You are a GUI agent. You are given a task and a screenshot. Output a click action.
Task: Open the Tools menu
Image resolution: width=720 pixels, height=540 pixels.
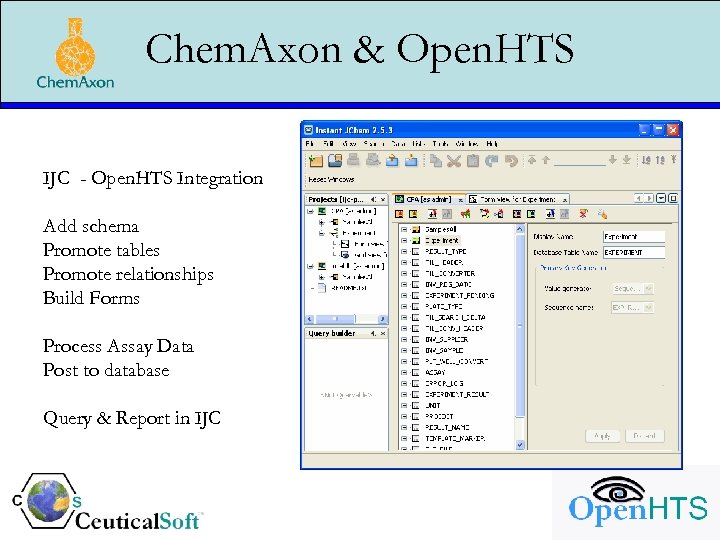tap(440, 144)
